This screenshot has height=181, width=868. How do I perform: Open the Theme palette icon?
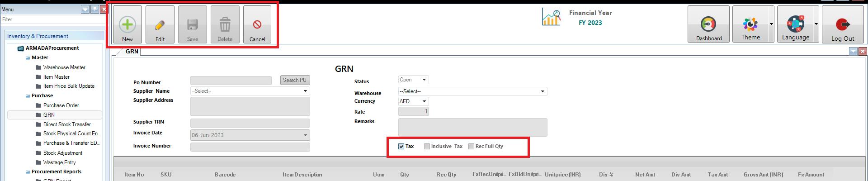point(750,24)
